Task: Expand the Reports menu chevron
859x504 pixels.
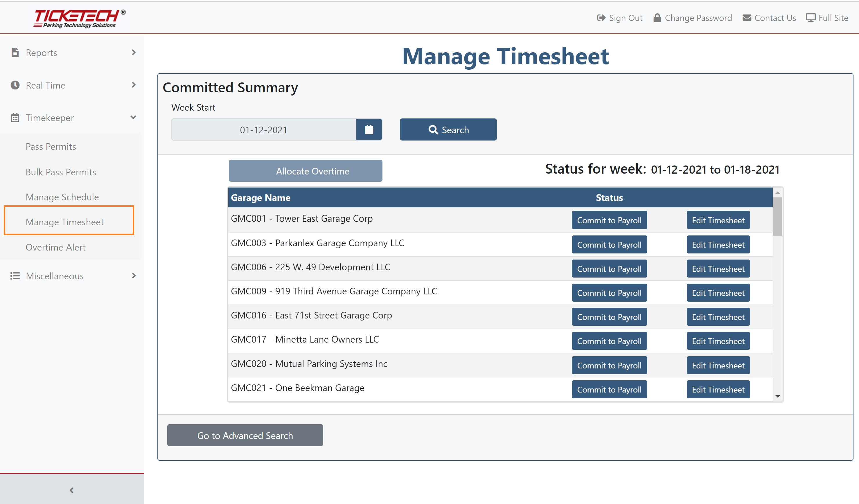Action: (x=134, y=52)
